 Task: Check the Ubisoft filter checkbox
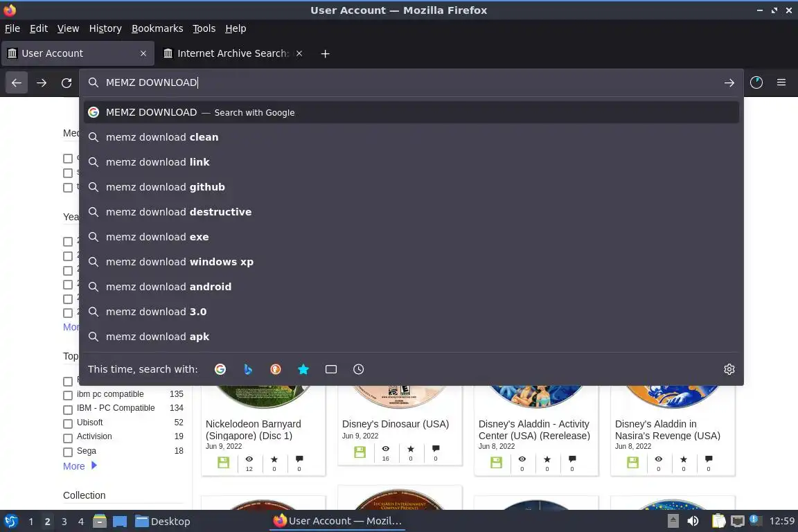pos(68,423)
